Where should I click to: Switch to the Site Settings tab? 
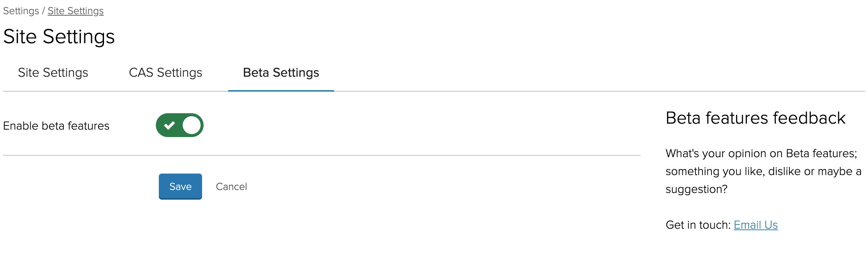pos(53,73)
